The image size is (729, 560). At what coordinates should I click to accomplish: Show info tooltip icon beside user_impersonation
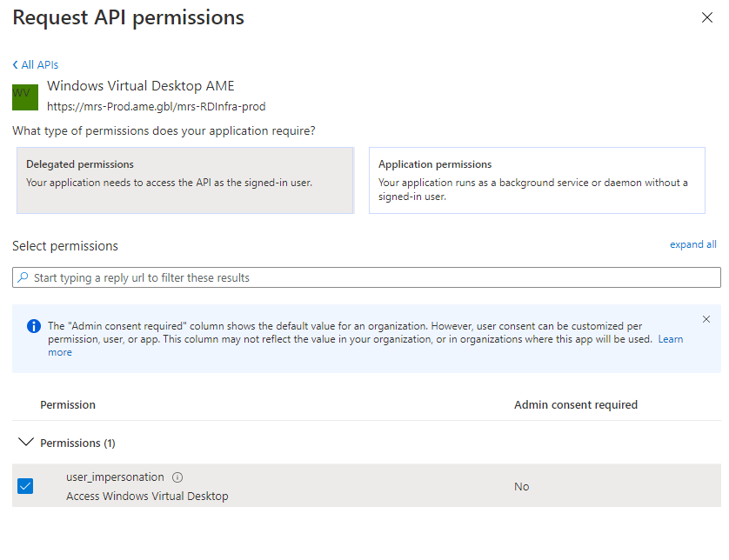pyautogui.click(x=177, y=477)
